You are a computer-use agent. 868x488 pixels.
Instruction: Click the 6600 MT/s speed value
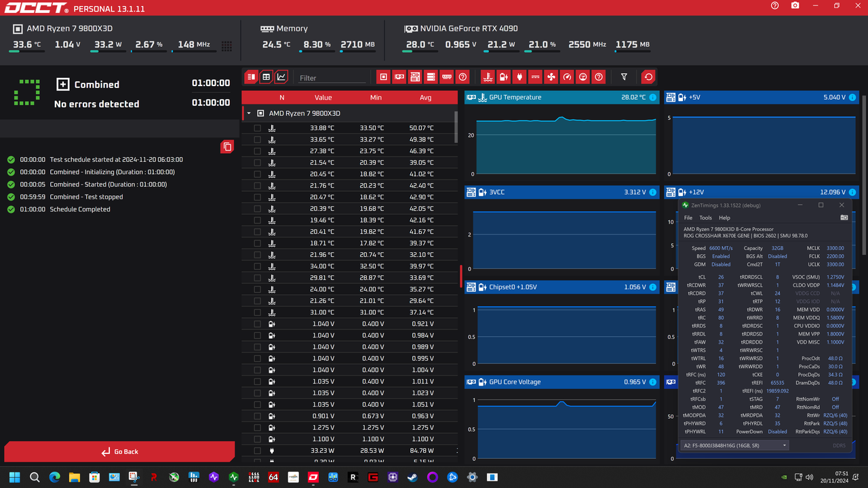[x=720, y=248]
